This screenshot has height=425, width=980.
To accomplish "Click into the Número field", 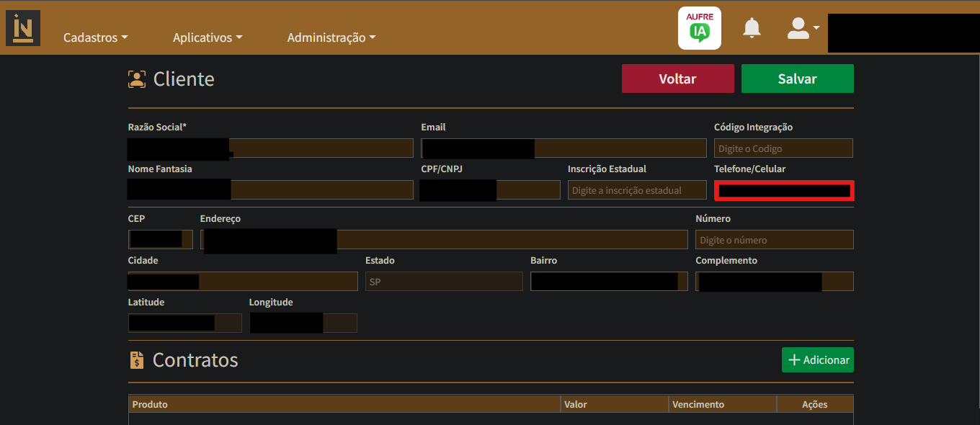I will pos(774,240).
